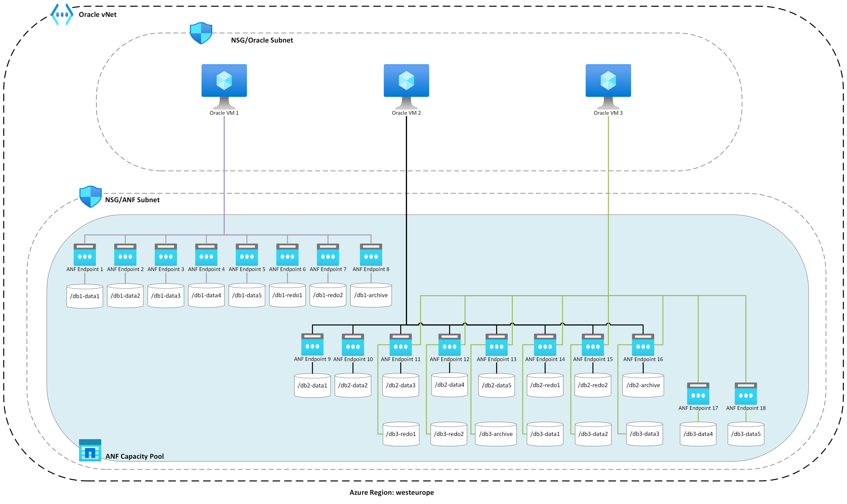Click the NSG/Oracle Subnet shield icon

click(201, 33)
